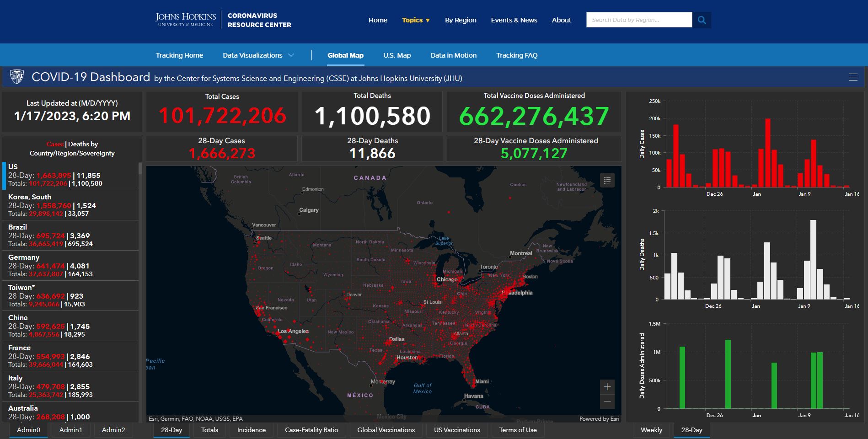Select the Case-Fatality Ratio tab
The image size is (868, 439).
311,430
